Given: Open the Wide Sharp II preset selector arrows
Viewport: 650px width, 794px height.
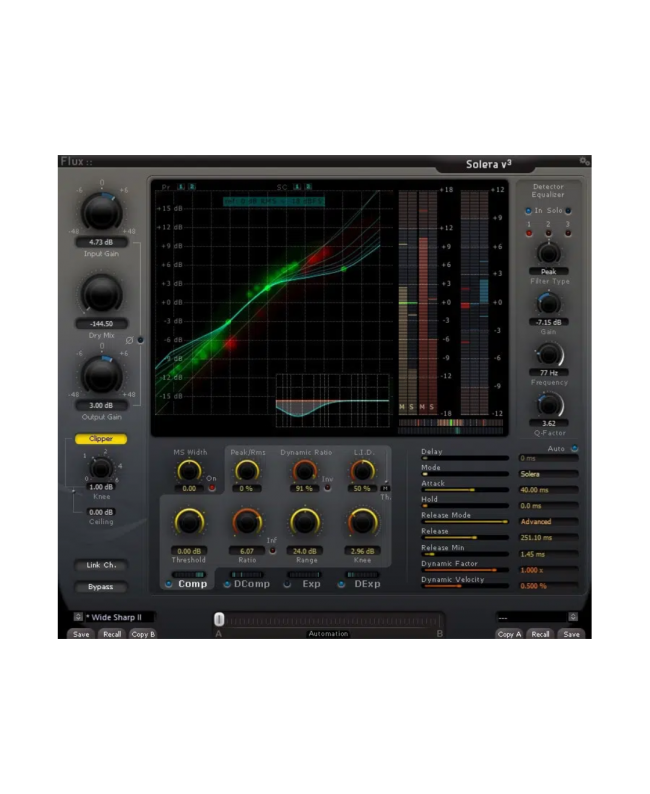Looking at the screenshot, I should click(x=78, y=617).
